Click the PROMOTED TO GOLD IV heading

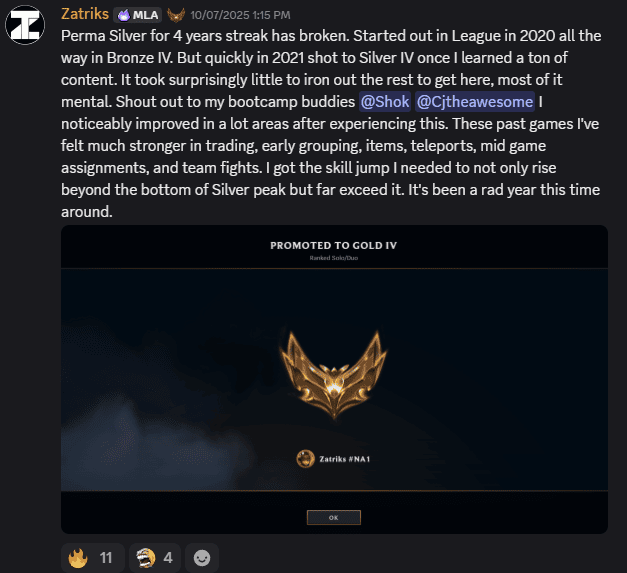333,246
